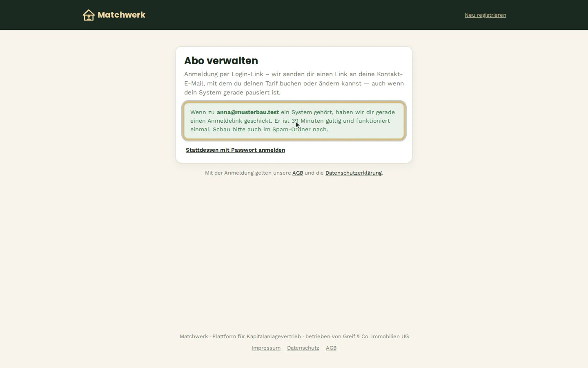Click the footer operator line about Greif & Co.
This screenshot has width=588, height=368.
(294, 337)
